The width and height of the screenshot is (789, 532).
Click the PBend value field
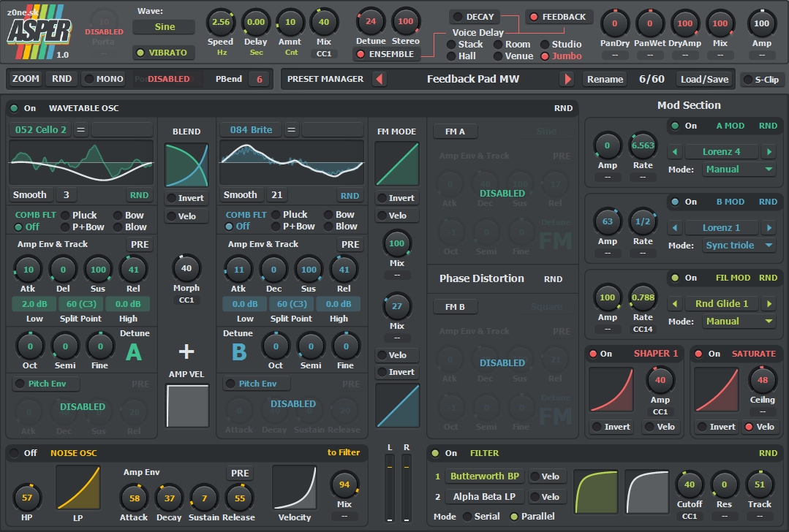[x=260, y=79]
